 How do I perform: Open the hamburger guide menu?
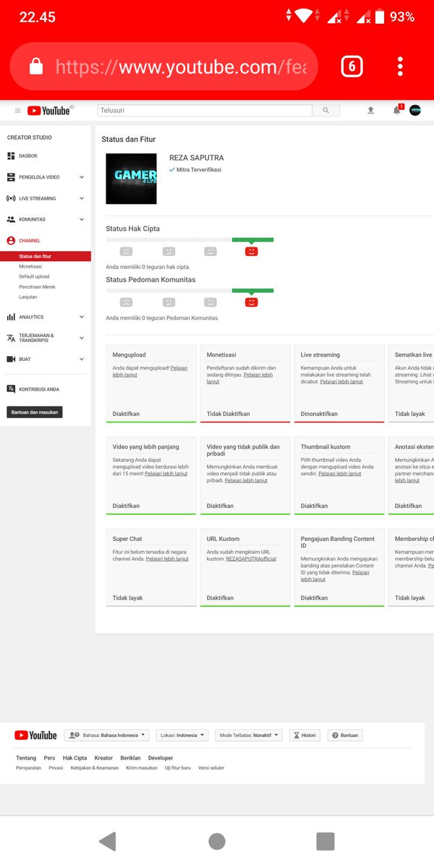click(18, 111)
